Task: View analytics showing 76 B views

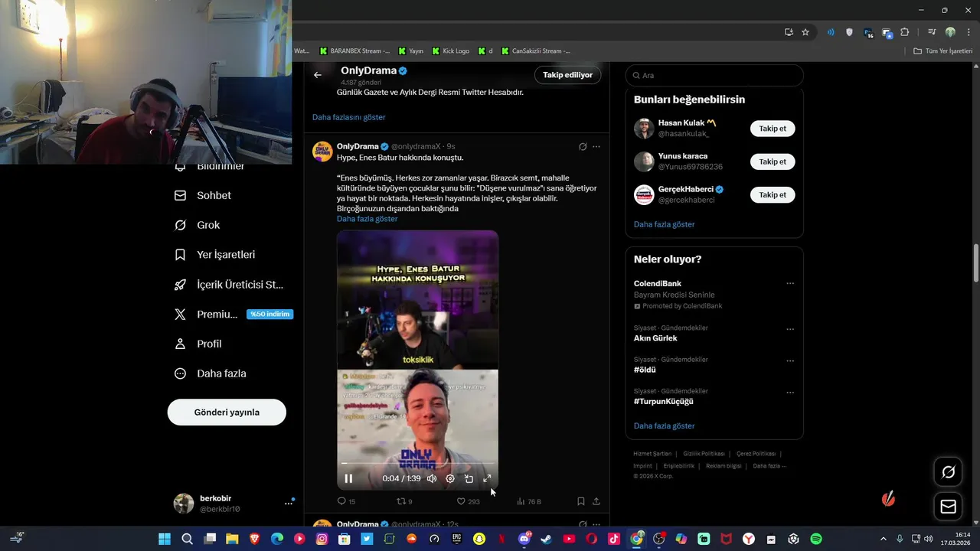Action: [x=529, y=501]
